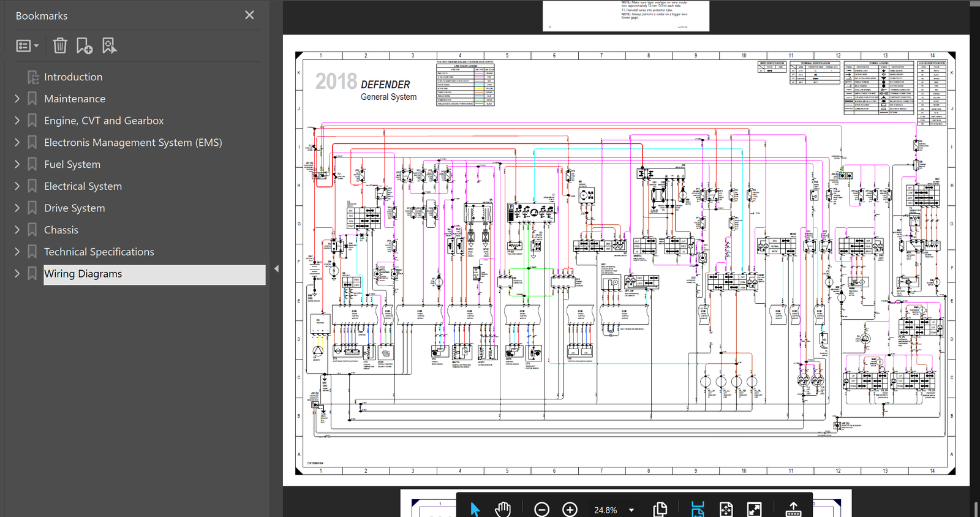Go to the Chassis bookmark

pyautogui.click(x=61, y=230)
